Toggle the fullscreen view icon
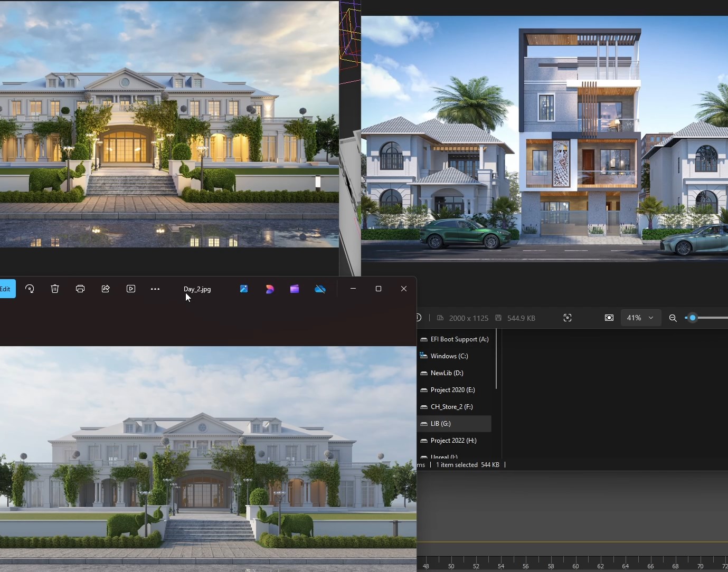728x572 pixels. coord(609,318)
